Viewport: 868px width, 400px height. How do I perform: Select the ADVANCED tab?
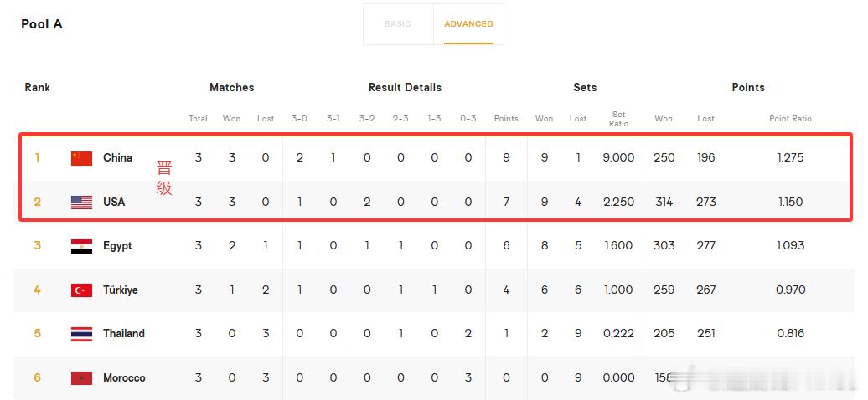[468, 24]
